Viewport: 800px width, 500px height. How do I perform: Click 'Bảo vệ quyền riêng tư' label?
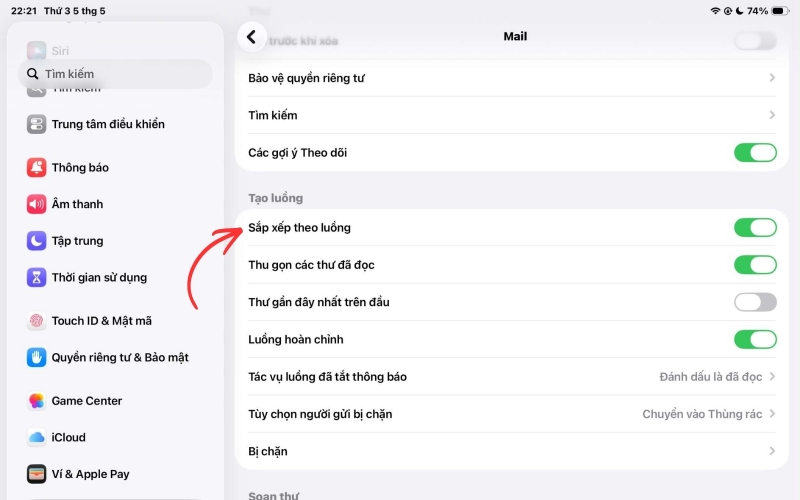(306, 78)
